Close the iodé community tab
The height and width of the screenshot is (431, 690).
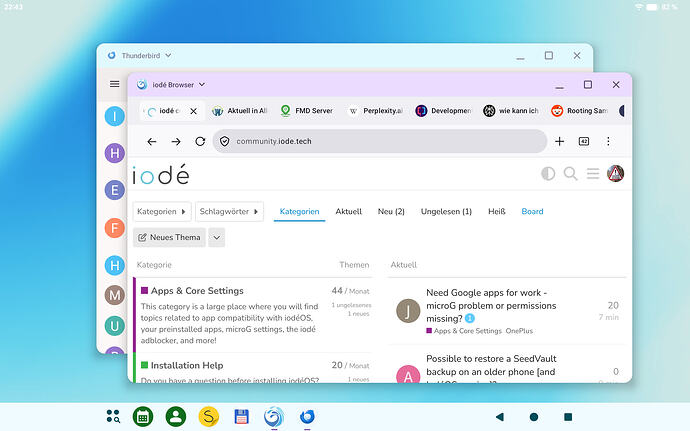click(194, 111)
